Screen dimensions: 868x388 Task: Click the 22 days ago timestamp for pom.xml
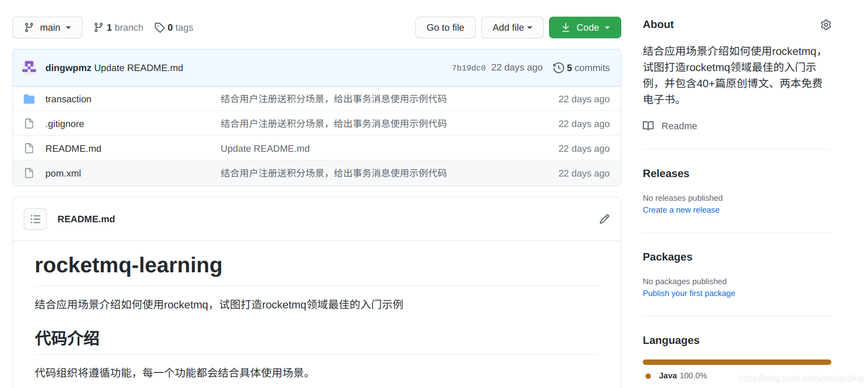pyautogui.click(x=584, y=173)
